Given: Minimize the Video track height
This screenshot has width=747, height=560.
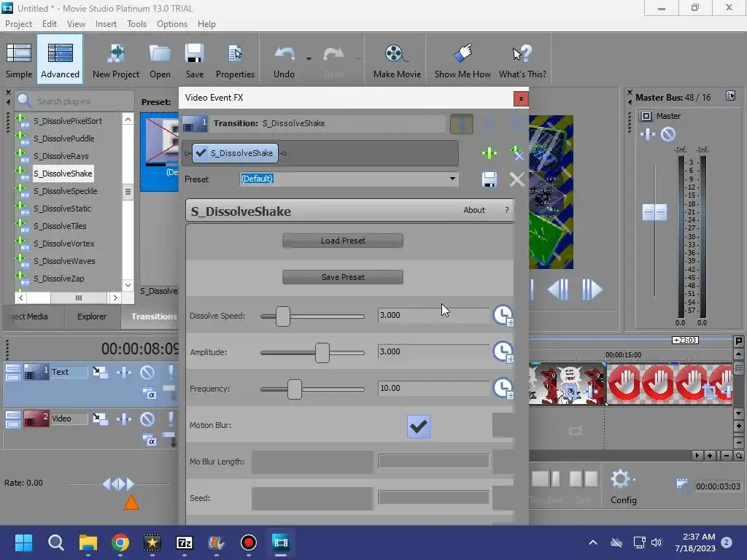Looking at the screenshot, I should 13,415.
